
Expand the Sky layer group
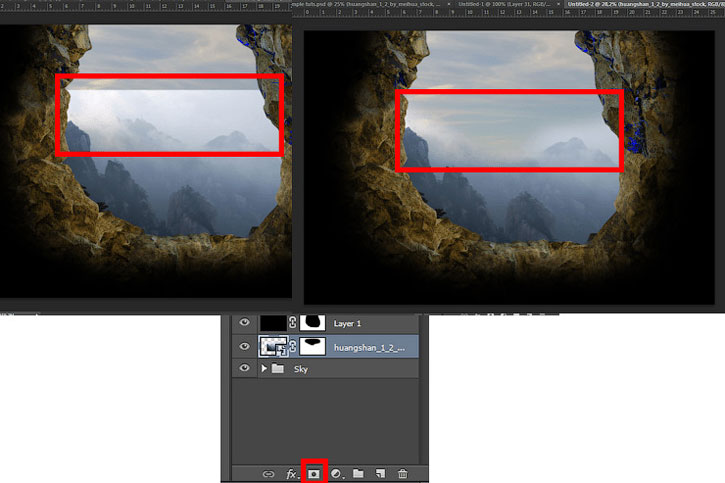point(264,368)
